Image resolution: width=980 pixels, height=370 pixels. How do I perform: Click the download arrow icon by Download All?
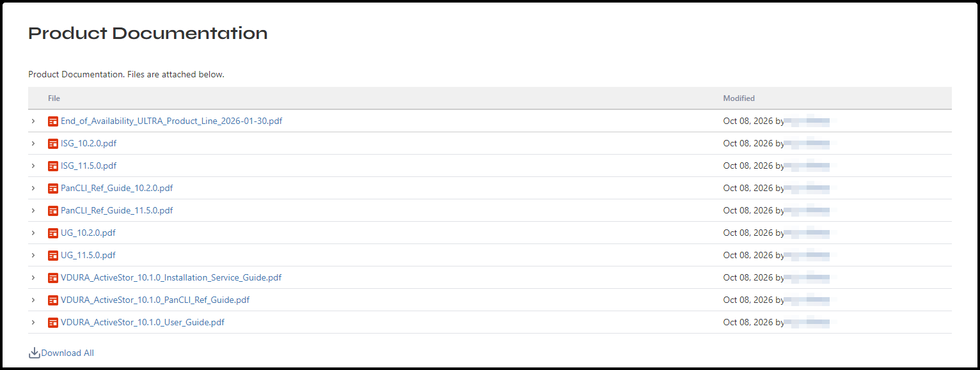tap(35, 353)
